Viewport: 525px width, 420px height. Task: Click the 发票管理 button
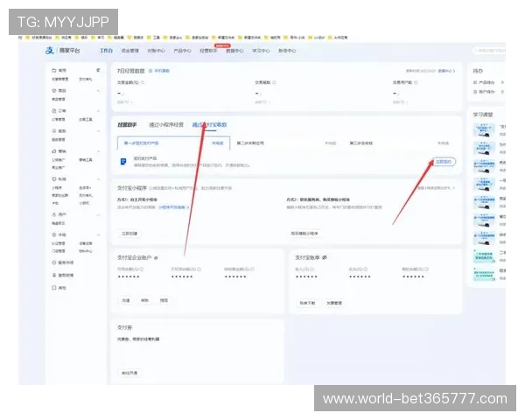[334, 303]
